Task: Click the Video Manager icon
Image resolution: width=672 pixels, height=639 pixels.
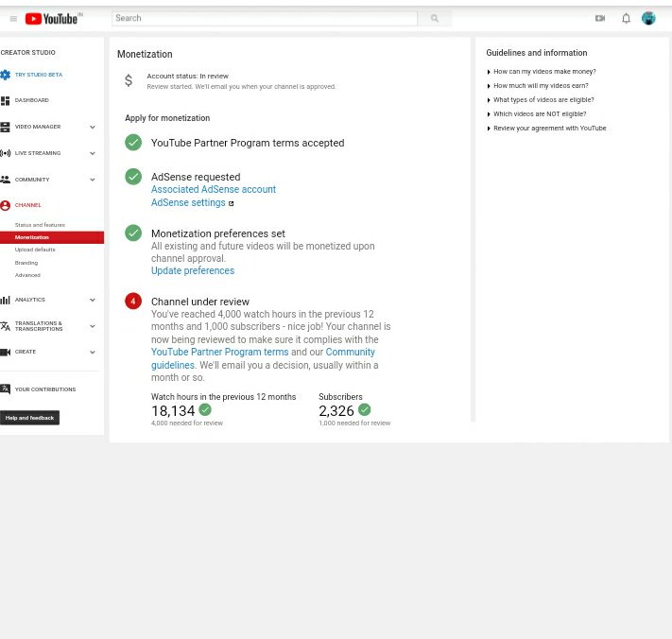Action: click(x=5, y=127)
